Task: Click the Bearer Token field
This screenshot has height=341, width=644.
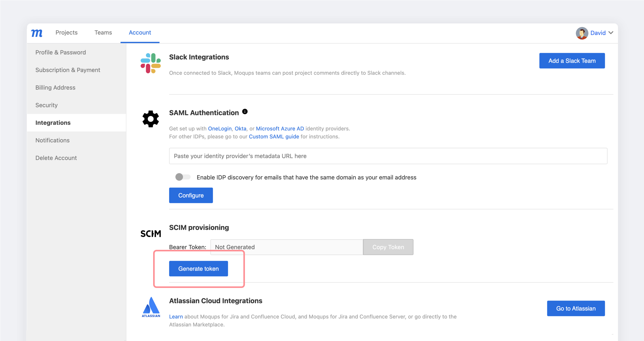Action: coord(286,247)
